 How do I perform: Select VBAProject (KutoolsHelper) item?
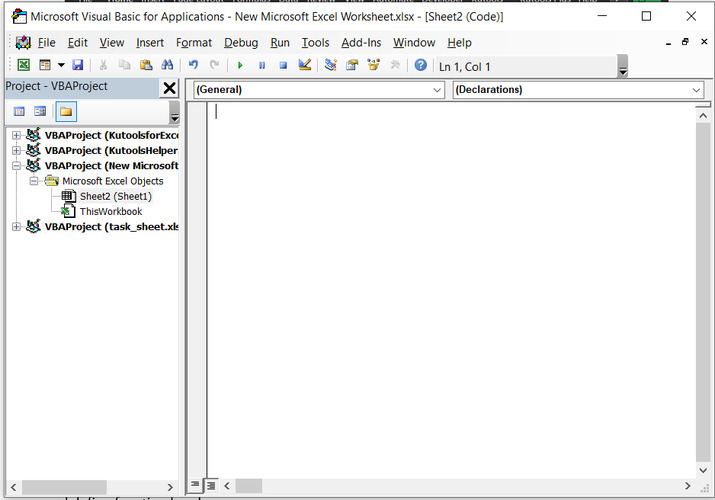[111, 150]
